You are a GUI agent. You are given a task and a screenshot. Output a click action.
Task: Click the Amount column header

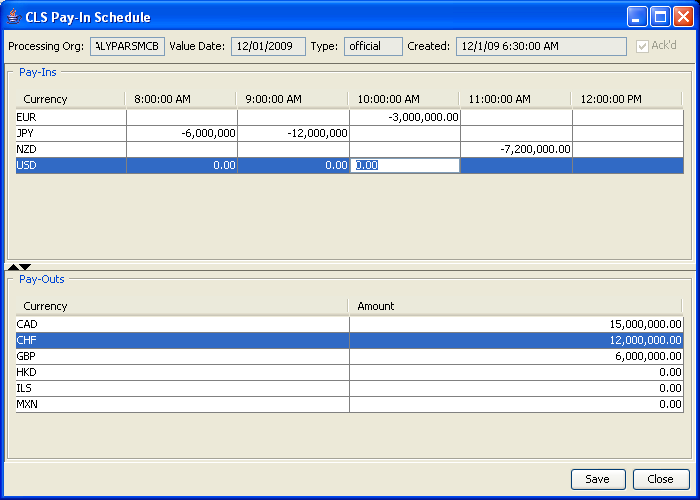(x=516, y=306)
